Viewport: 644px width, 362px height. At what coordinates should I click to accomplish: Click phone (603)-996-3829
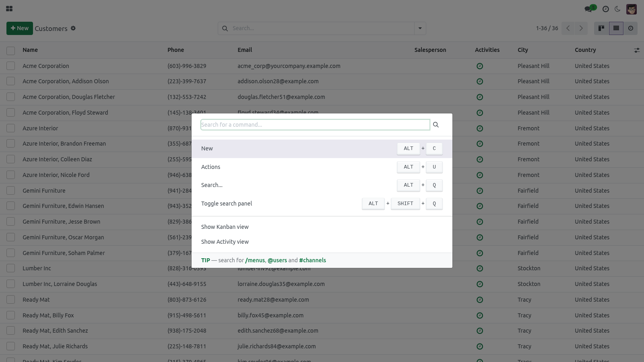(x=187, y=66)
